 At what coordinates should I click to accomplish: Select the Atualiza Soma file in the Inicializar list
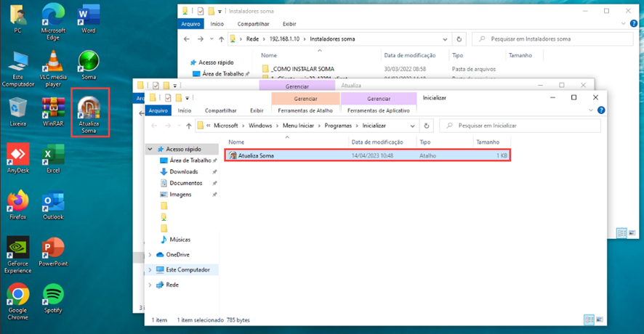(x=368, y=155)
